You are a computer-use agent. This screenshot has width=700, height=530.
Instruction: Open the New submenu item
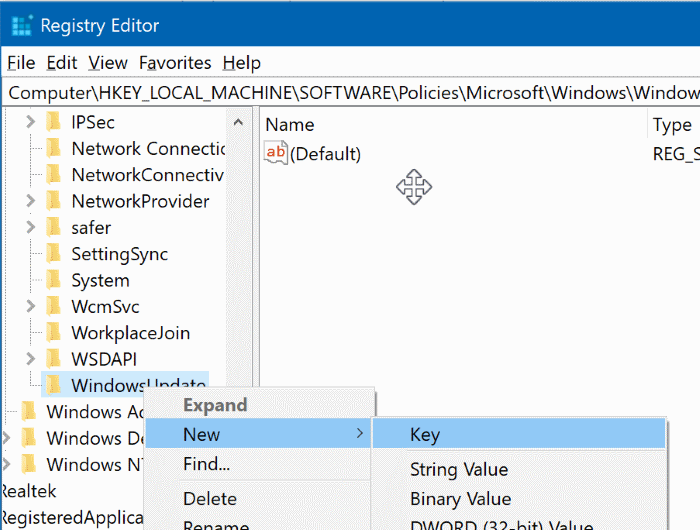pos(258,434)
